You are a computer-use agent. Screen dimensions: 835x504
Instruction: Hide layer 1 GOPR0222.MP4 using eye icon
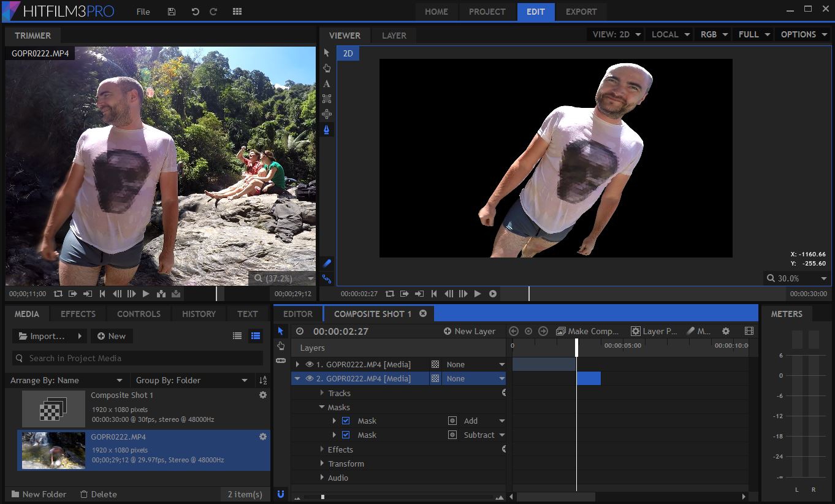309,364
